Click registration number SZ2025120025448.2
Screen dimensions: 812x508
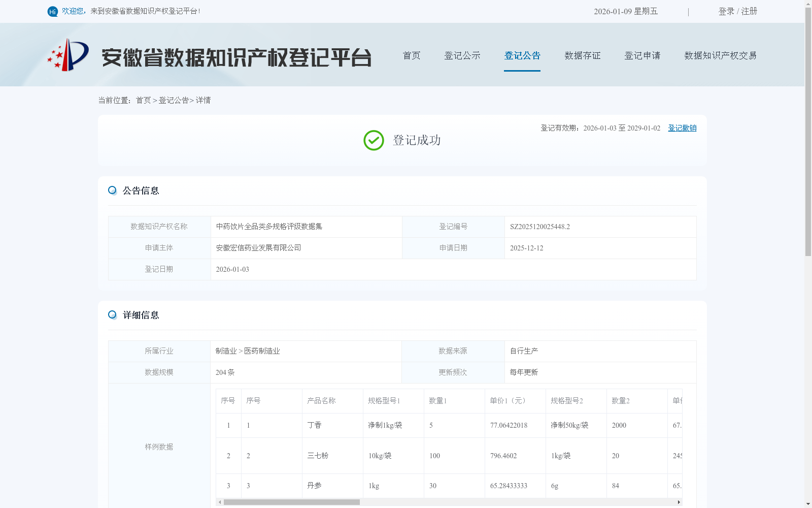(540, 227)
